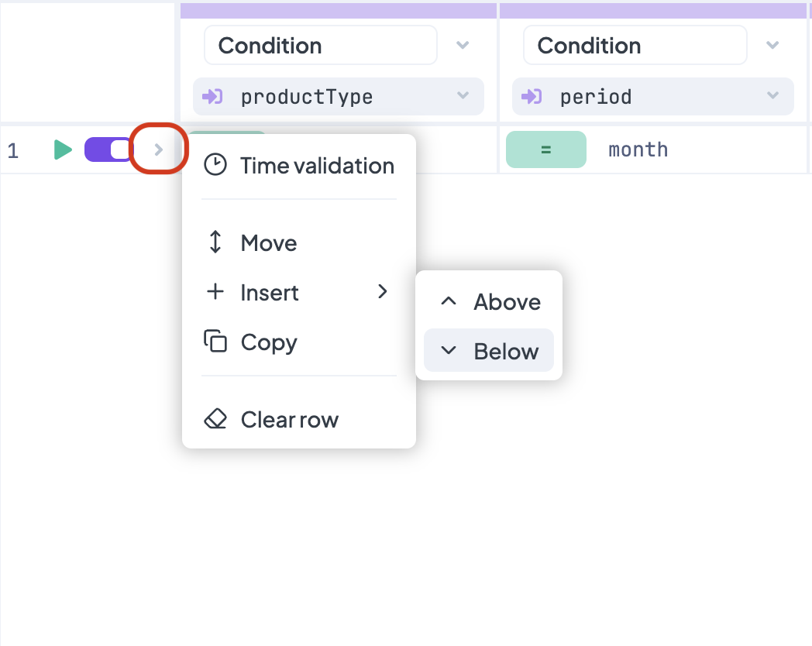Click the Move up-down arrow icon
This screenshot has width=812, height=646.
[215, 243]
